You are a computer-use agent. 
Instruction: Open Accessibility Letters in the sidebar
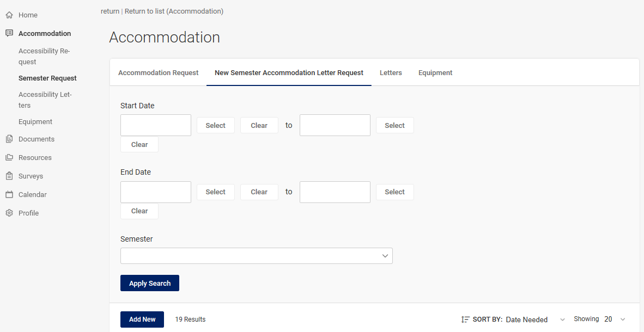click(x=45, y=100)
